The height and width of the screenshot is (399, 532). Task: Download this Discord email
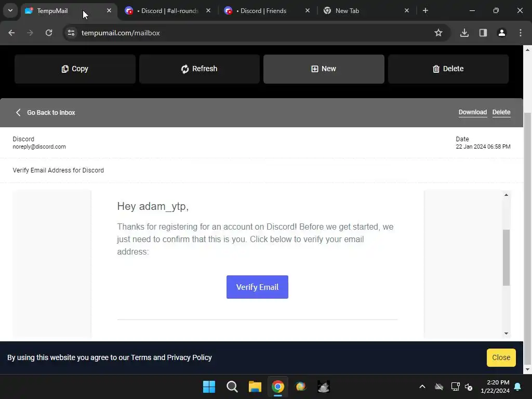(472, 112)
